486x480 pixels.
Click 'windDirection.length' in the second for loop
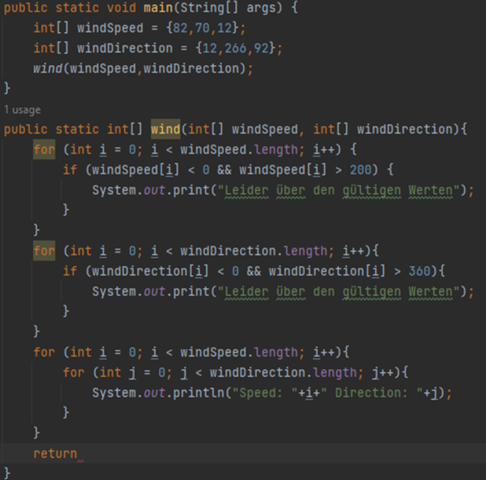pos(254,251)
